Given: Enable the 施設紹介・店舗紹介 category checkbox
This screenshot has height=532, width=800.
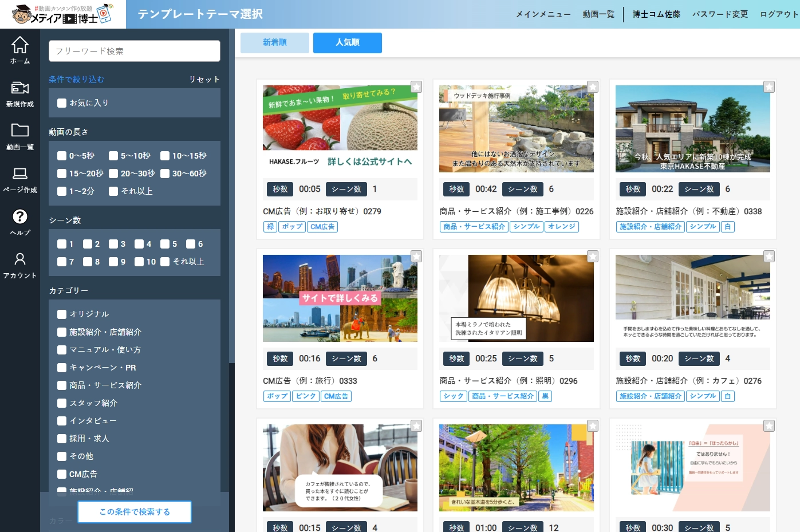Looking at the screenshot, I should pyautogui.click(x=62, y=332).
